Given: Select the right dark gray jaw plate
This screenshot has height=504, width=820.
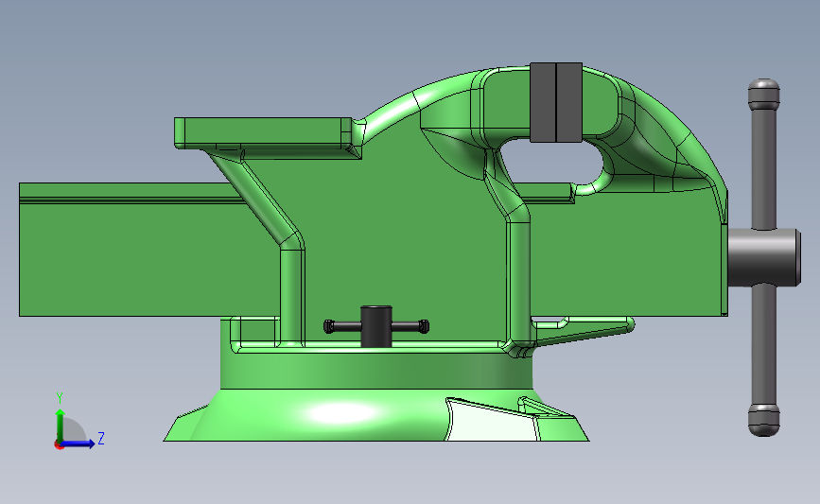Looking at the screenshot, I should (569, 102).
